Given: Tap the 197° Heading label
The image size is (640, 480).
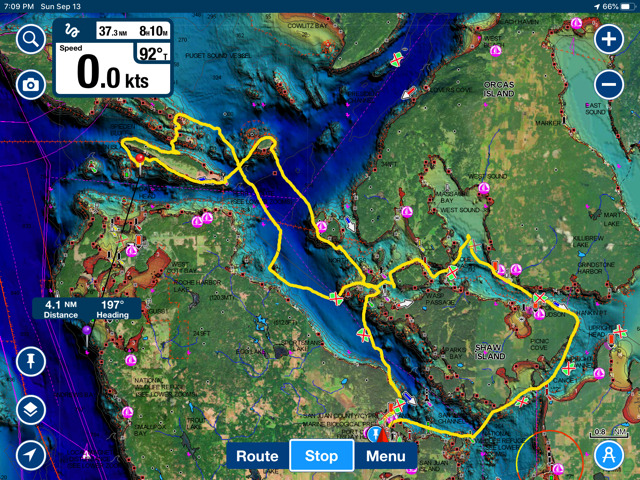Looking at the screenshot, I should tap(112, 309).
